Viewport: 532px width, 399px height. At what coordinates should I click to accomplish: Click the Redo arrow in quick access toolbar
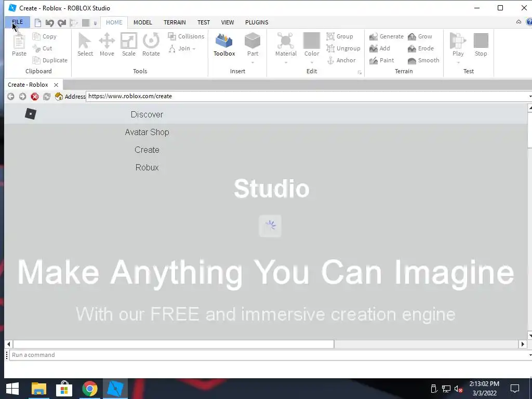62,23
